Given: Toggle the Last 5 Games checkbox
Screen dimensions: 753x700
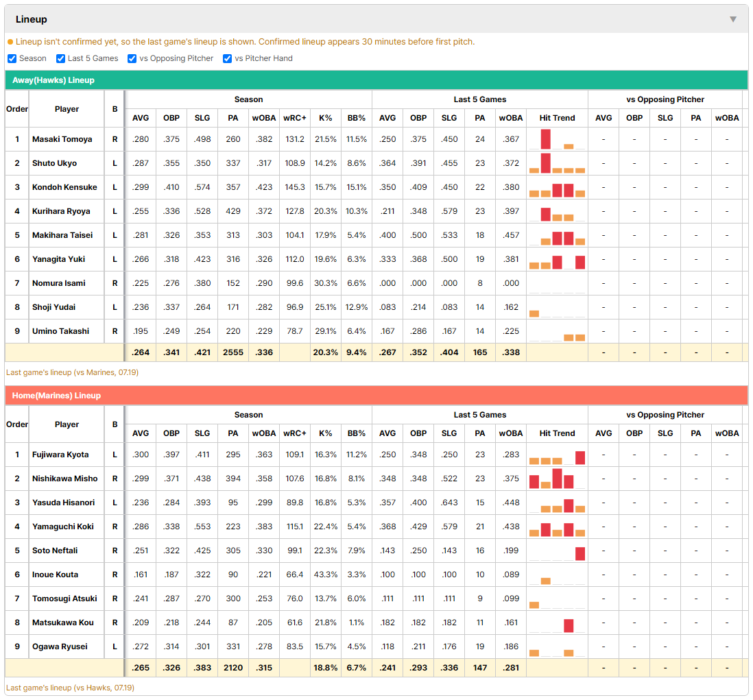Looking at the screenshot, I should [x=60, y=58].
